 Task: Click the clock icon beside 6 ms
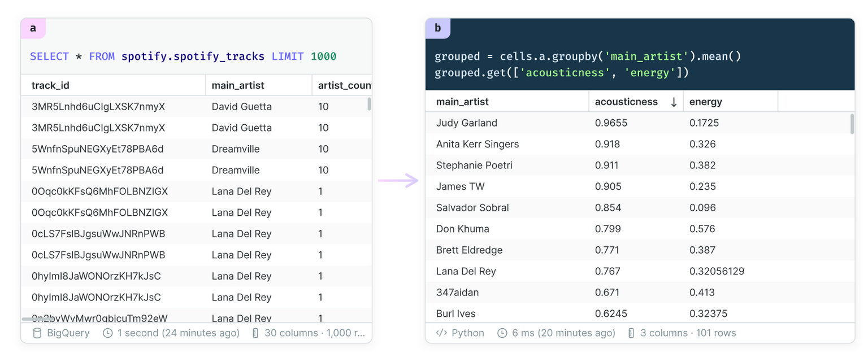(502, 333)
